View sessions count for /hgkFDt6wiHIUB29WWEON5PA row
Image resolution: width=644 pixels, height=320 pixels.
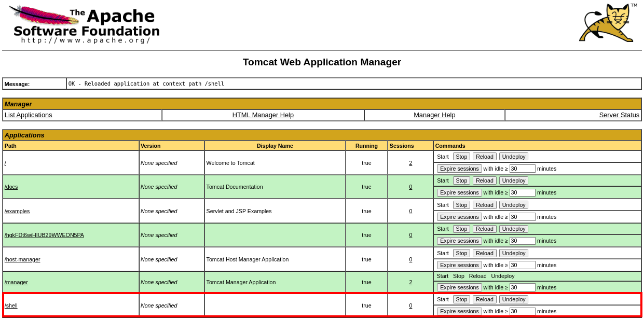coord(410,235)
